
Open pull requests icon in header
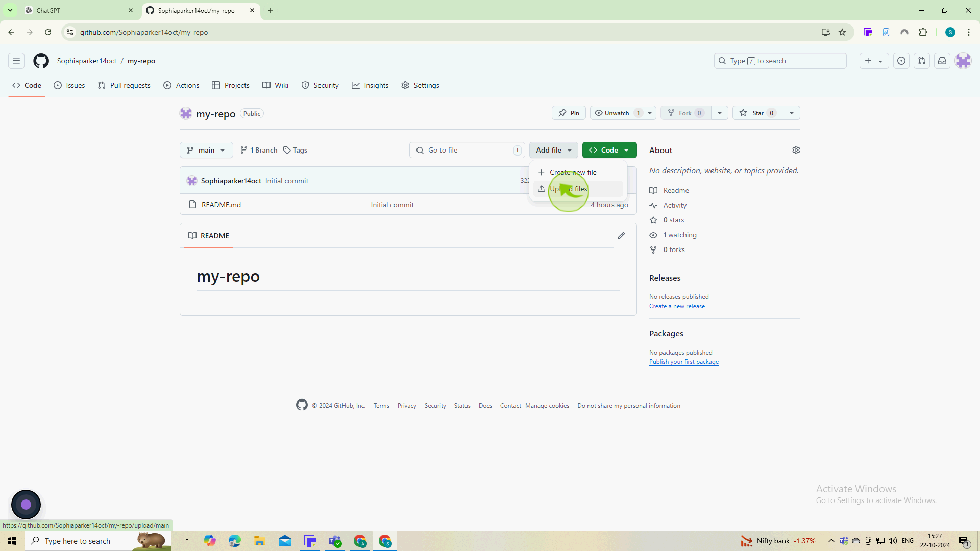(x=922, y=61)
